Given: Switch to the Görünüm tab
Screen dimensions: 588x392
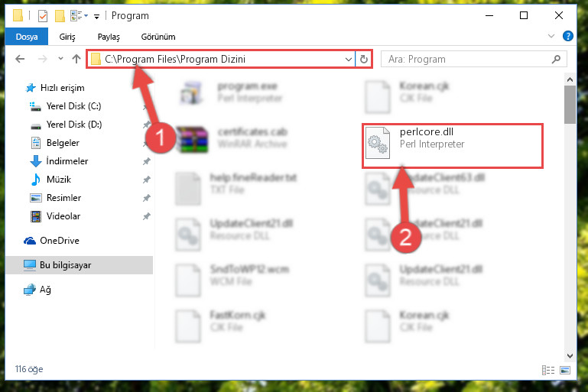Looking at the screenshot, I should pos(158,37).
